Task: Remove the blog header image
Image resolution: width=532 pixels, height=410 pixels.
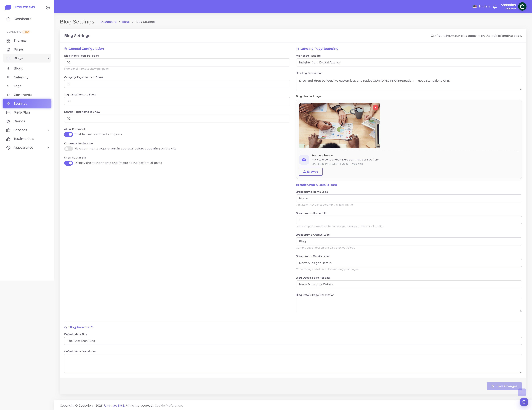Action: coord(375,107)
